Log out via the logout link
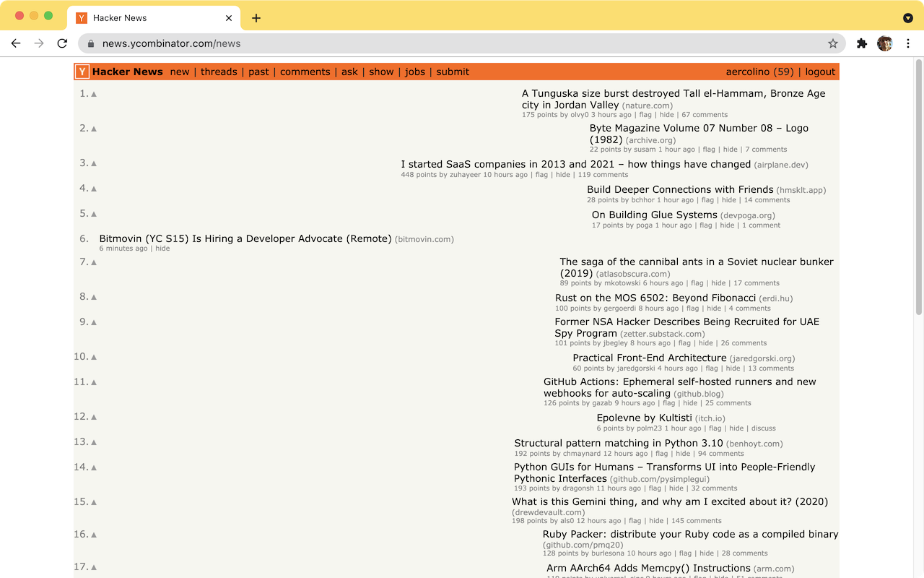The width and height of the screenshot is (924, 578). [820, 72]
